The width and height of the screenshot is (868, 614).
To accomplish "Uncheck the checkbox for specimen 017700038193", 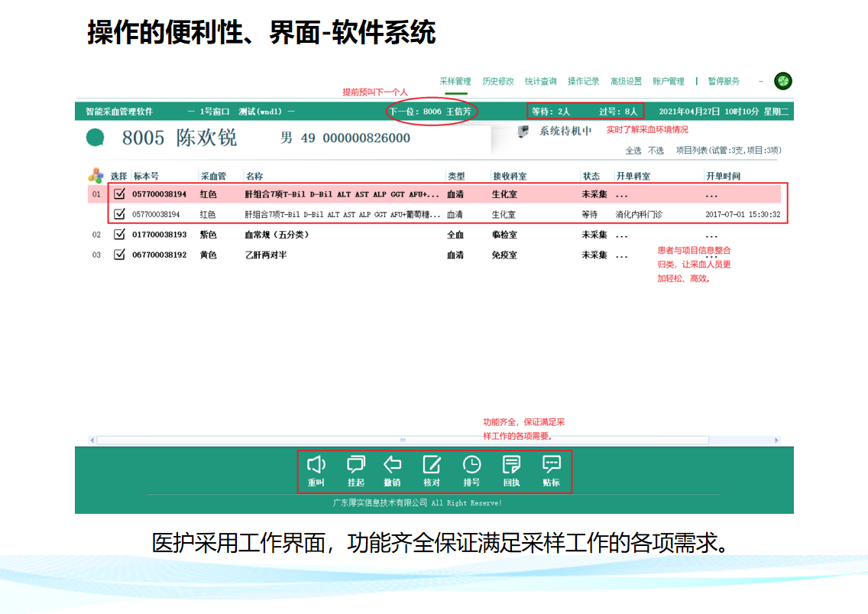I will pos(119,235).
